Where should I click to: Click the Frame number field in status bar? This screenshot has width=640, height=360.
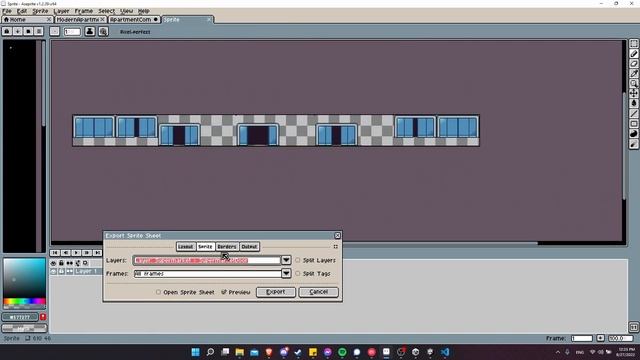click(x=582, y=338)
